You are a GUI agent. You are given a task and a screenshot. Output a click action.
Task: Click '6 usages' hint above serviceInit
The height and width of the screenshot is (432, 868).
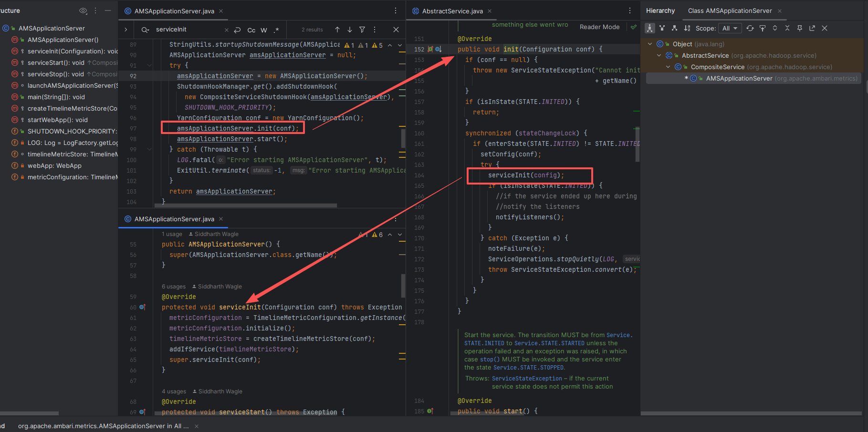point(174,287)
